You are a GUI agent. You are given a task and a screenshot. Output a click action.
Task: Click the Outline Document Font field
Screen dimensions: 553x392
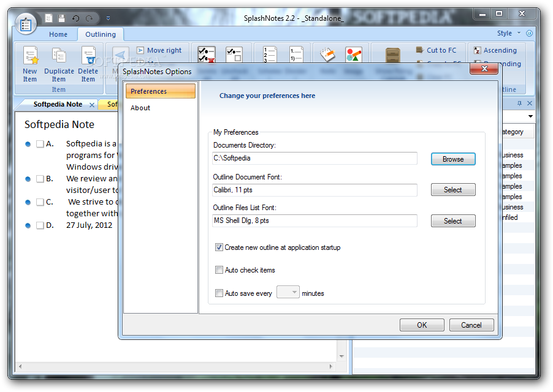click(x=315, y=190)
